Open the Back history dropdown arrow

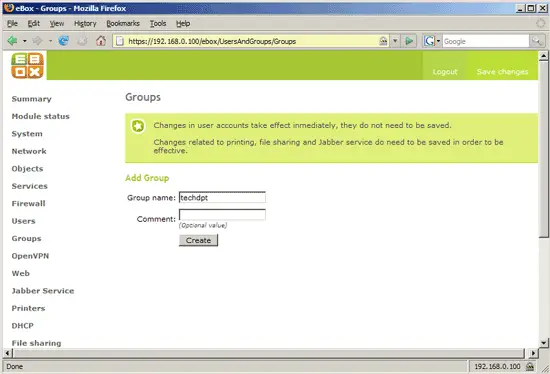click(x=25, y=41)
